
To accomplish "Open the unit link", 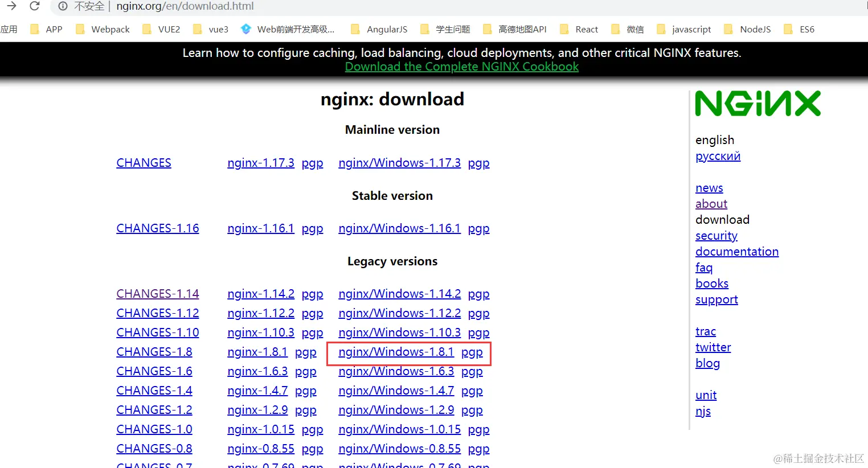I will click(x=706, y=395).
